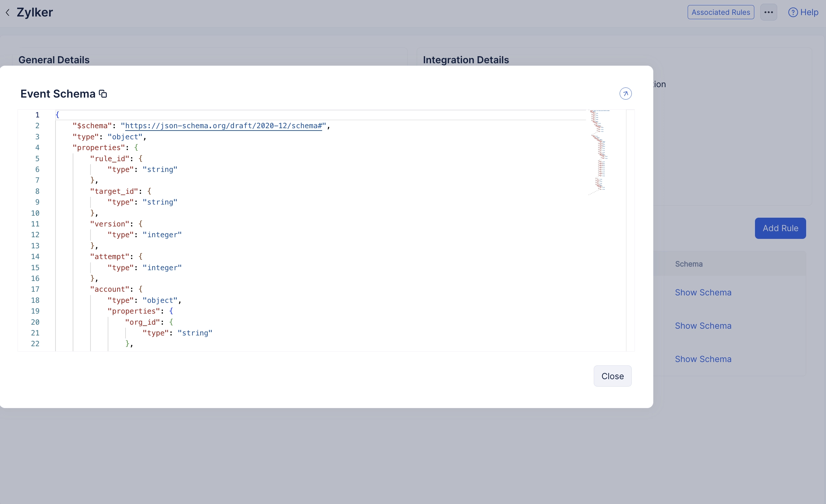Viewport: 826px width, 504px height.
Task: Click the editor vertical scrollbar track
Action: (x=630, y=236)
